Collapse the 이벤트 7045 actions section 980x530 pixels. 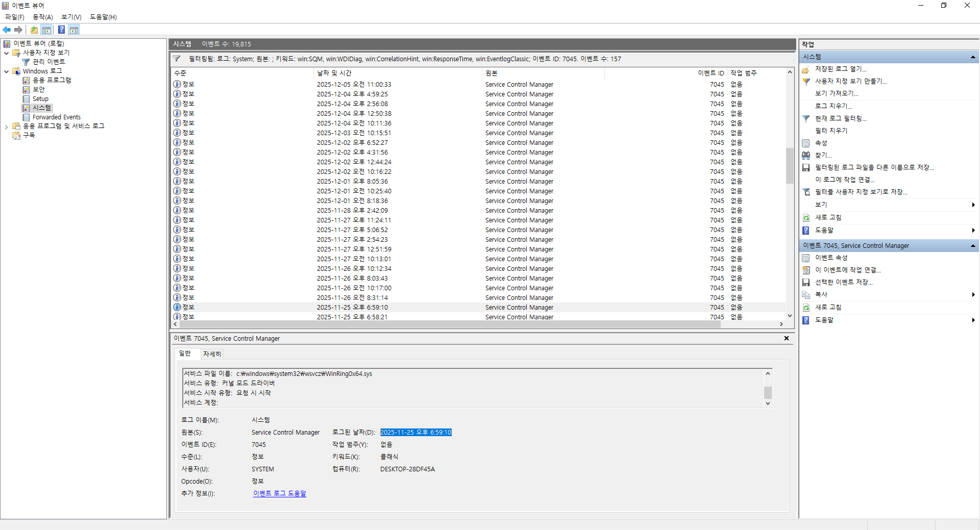pyautogui.click(x=973, y=246)
